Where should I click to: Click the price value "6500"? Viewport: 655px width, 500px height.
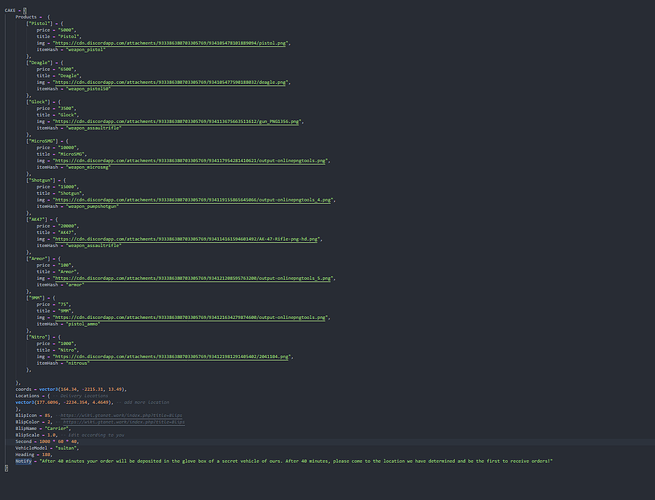[66, 69]
